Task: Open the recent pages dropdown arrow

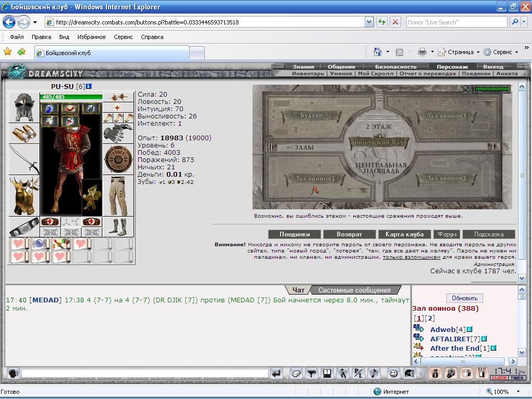Action: 35,22
